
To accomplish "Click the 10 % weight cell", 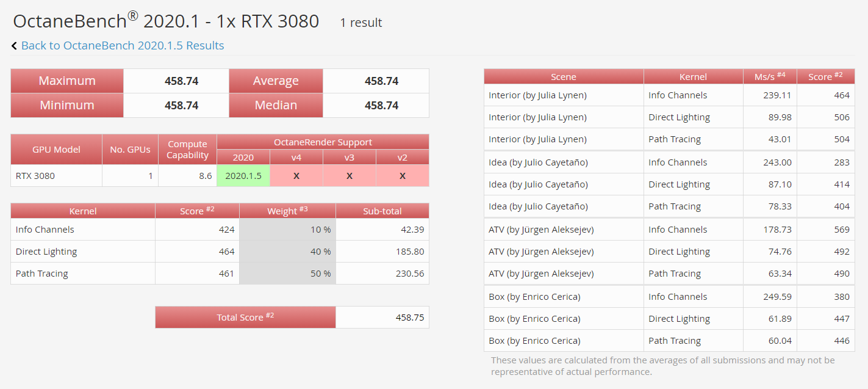I will (287, 230).
